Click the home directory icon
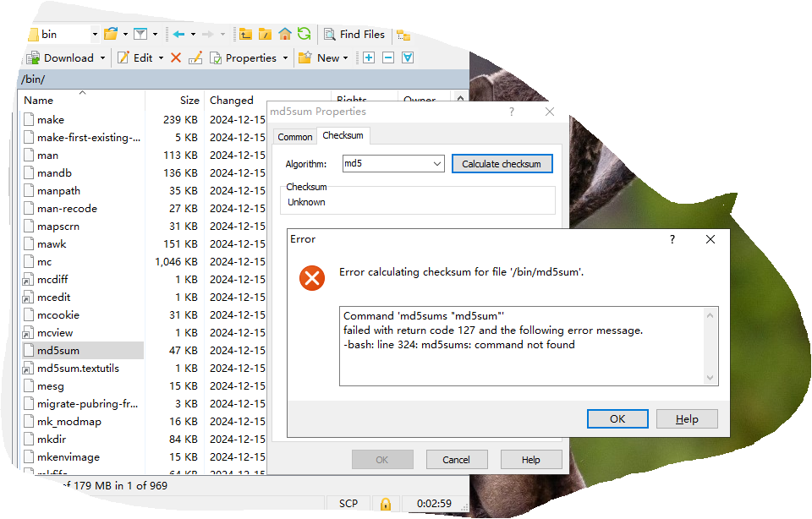Viewport: 812px width, 519px height. pyautogui.click(x=285, y=34)
